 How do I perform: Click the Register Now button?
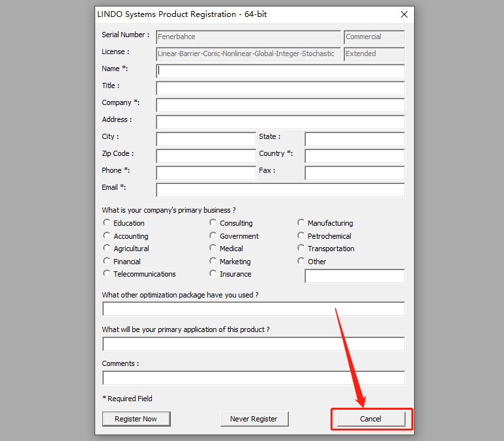(x=136, y=419)
